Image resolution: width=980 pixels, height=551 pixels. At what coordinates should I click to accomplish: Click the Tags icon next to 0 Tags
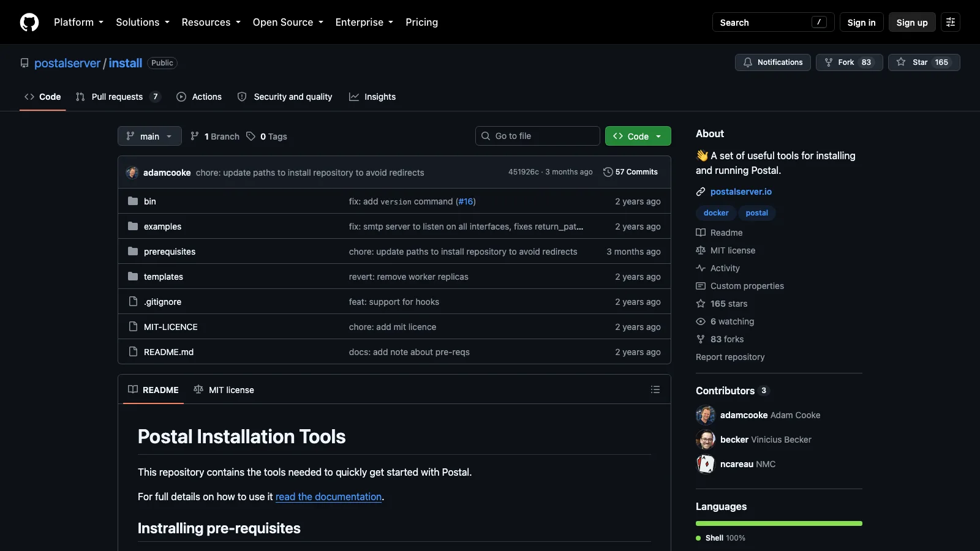pyautogui.click(x=251, y=136)
